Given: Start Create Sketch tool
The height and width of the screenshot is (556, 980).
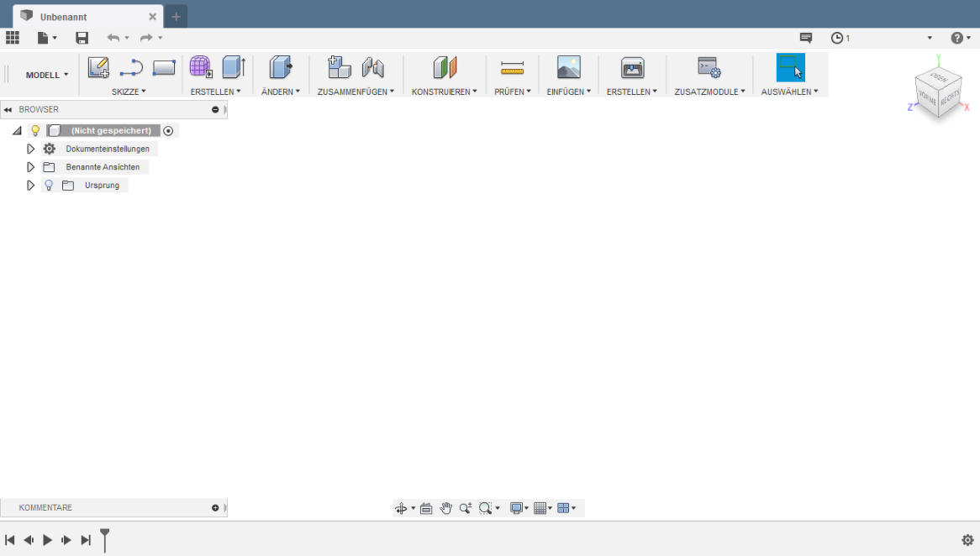Looking at the screenshot, I should (x=98, y=67).
